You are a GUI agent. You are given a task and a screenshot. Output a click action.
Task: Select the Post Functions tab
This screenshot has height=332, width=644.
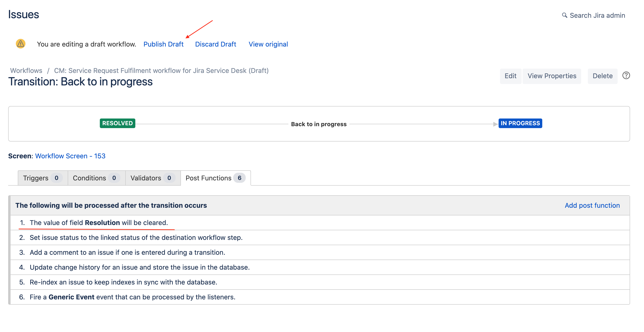click(215, 178)
